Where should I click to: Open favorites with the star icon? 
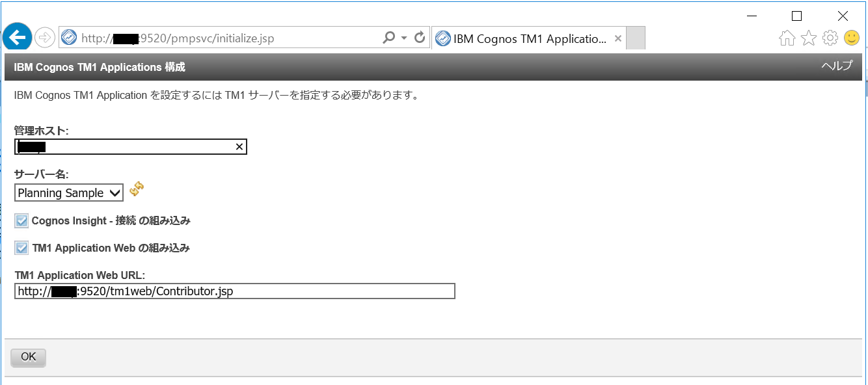click(x=809, y=38)
